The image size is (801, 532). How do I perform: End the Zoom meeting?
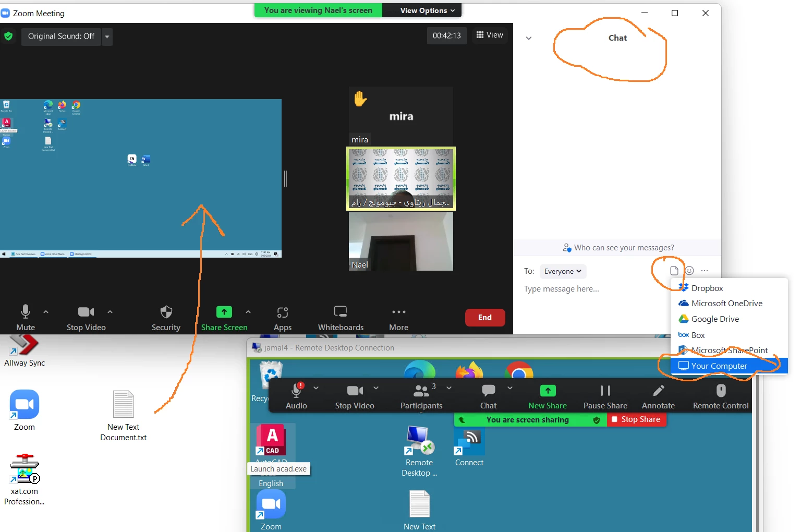(x=485, y=318)
